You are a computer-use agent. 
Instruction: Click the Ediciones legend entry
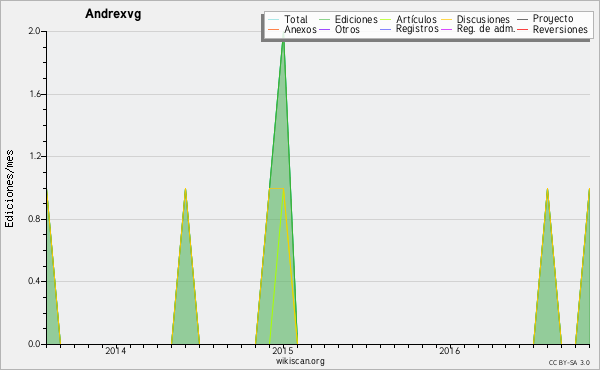tap(348, 19)
